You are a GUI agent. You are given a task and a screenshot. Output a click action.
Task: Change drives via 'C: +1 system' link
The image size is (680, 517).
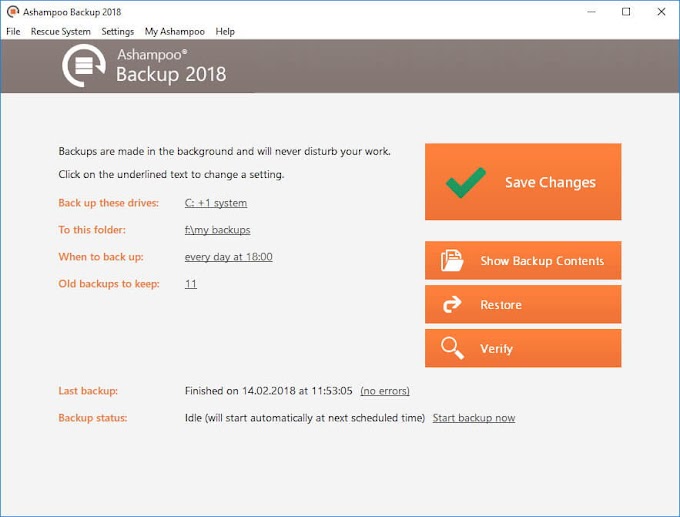(x=216, y=203)
